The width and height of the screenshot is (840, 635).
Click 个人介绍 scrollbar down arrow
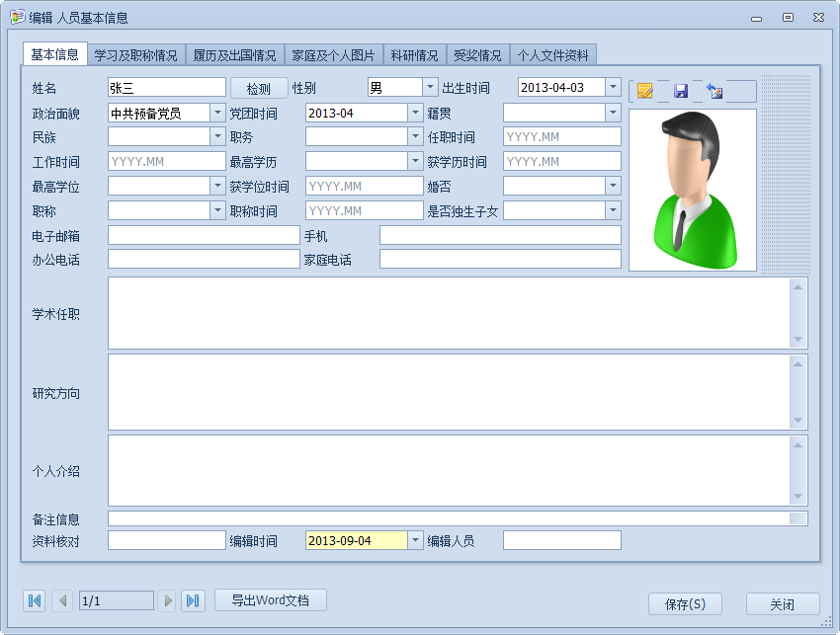[x=798, y=496]
